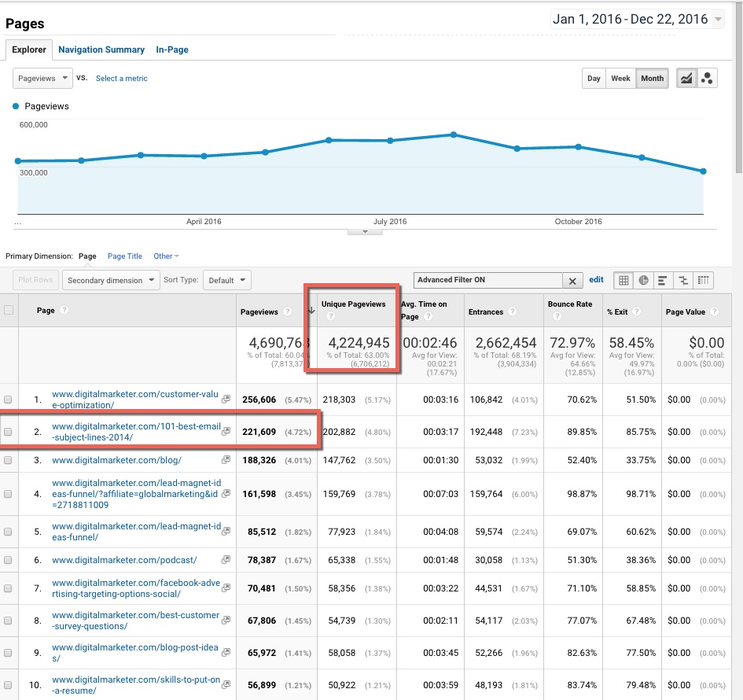This screenshot has height=700, width=743.
Task: Sort table by Pageviews column header
Action: (259, 311)
